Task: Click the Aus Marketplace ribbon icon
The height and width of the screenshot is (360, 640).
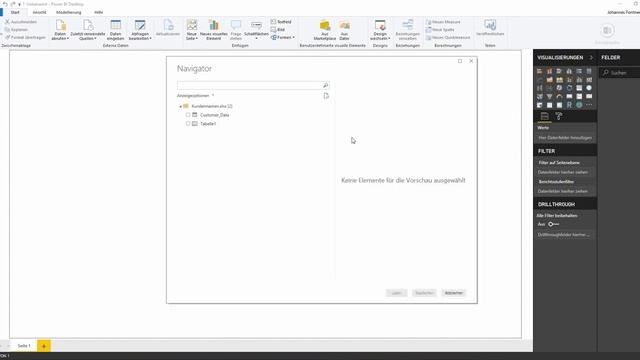Action: (x=325, y=29)
